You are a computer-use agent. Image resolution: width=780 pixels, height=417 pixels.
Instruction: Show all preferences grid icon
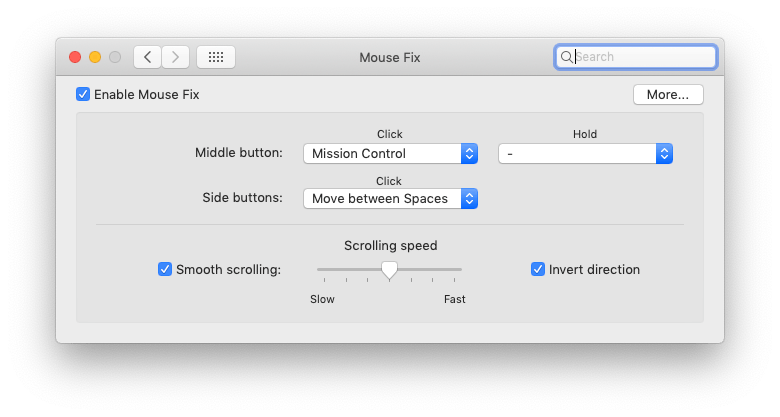pos(216,57)
